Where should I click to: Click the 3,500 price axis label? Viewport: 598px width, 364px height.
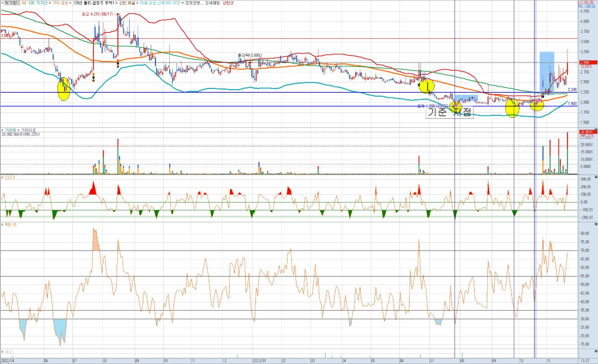click(584, 42)
